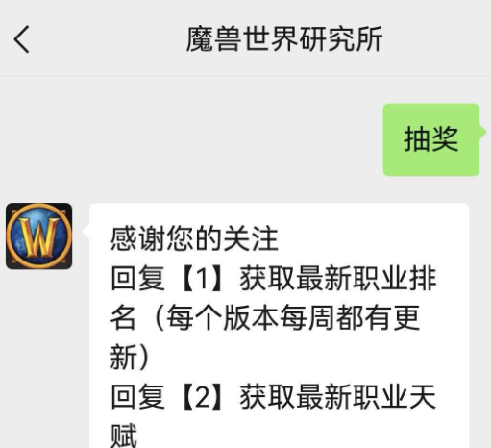Viewport: 491px width, 448px height.
Task: Go back using the left arrow
Action: 21,39
